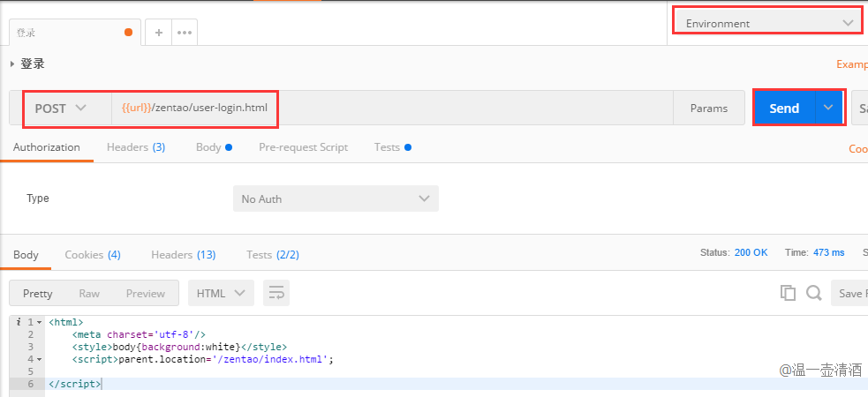Change the POST method dropdown
Viewport: 868px width, 397px height.
pyautogui.click(x=60, y=109)
